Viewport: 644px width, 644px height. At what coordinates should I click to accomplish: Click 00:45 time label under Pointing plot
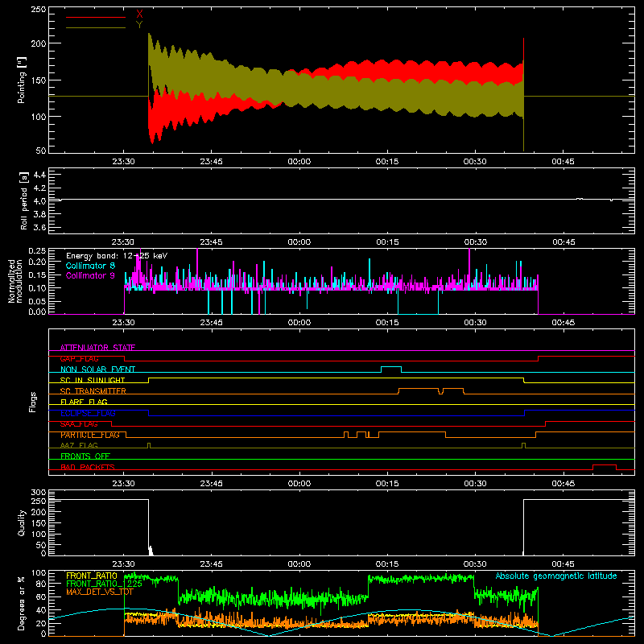point(563,162)
